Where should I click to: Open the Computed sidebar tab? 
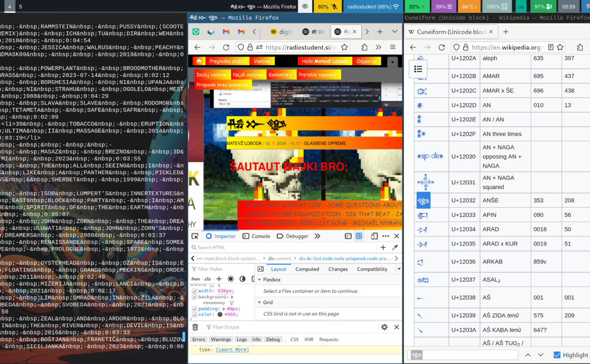click(307, 269)
